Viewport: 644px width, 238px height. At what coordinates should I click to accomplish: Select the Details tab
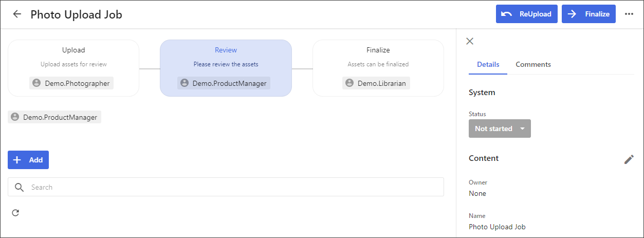(x=488, y=65)
